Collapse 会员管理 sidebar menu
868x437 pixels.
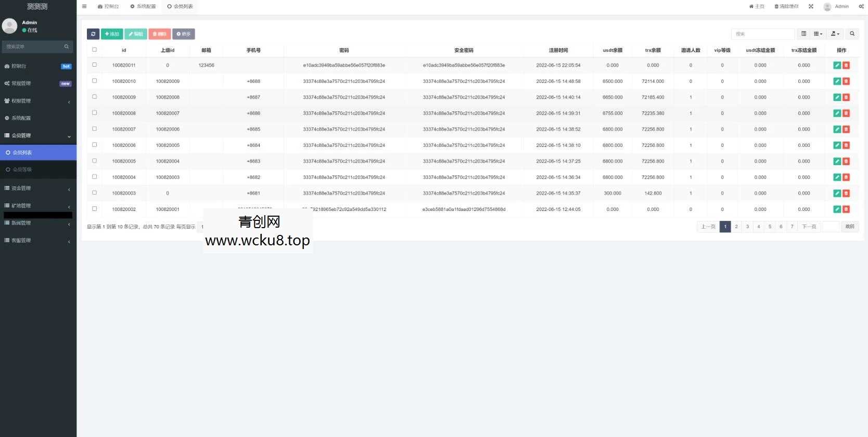[38, 135]
